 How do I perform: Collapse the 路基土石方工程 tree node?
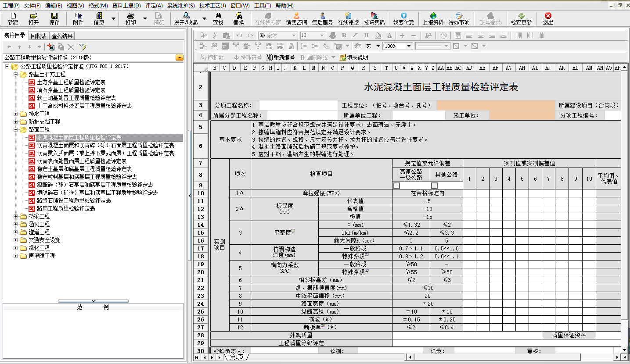[x=15, y=75]
